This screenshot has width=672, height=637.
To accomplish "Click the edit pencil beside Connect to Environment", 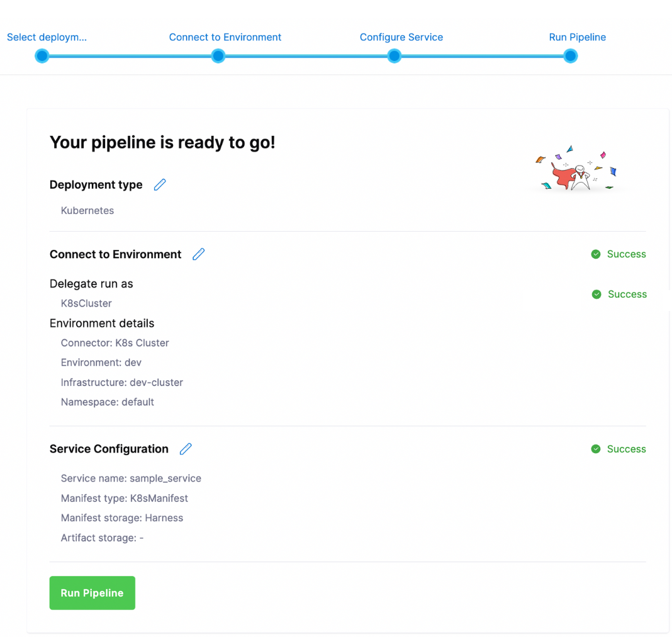I will (x=198, y=254).
